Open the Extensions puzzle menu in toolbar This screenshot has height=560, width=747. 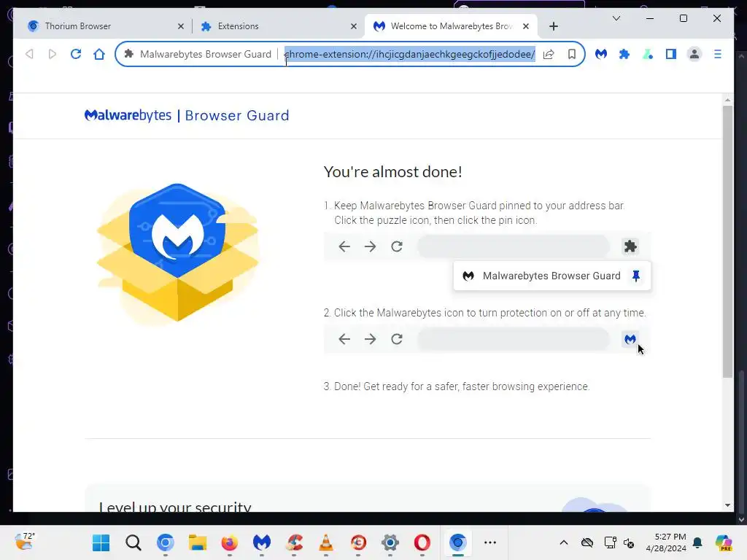(x=624, y=54)
